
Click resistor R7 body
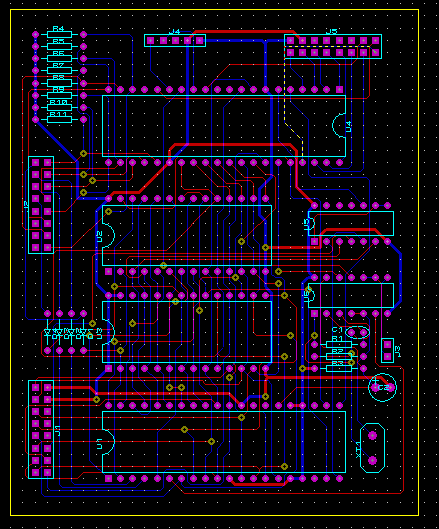click(59, 71)
